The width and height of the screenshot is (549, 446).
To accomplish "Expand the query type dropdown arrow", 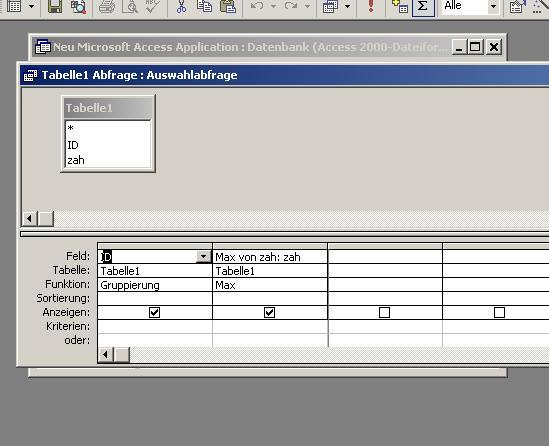I will (347, 6).
